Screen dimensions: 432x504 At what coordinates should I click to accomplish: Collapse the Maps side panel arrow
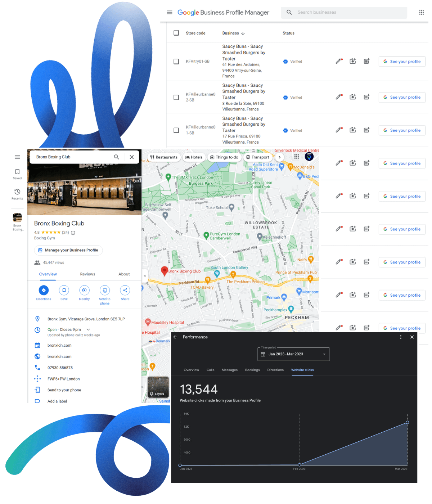pos(145,276)
